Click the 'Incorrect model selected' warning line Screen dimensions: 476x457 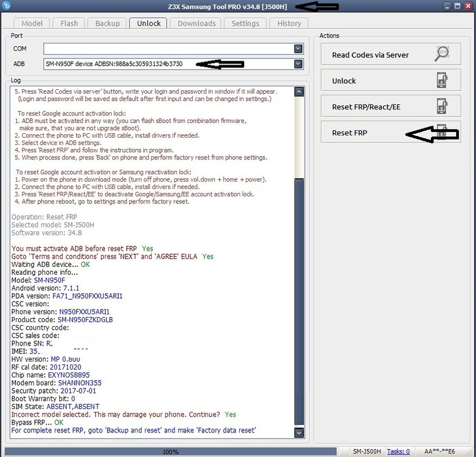(x=123, y=415)
